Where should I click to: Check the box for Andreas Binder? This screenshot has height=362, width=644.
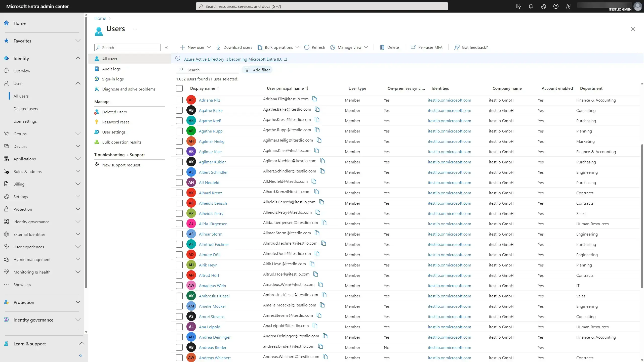coord(179,347)
